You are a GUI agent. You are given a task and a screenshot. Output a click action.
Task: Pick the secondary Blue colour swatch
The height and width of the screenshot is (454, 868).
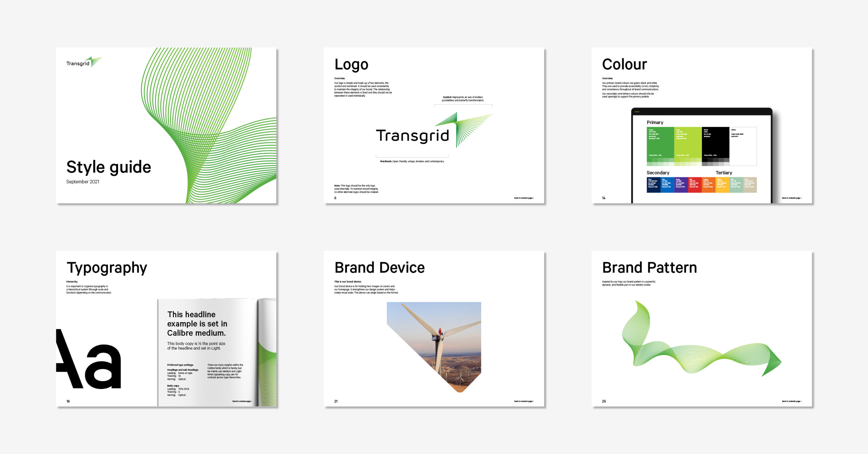click(667, 185)
